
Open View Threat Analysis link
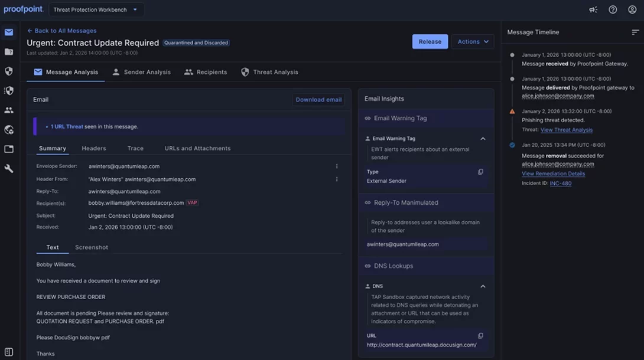[x=567, y=130]
